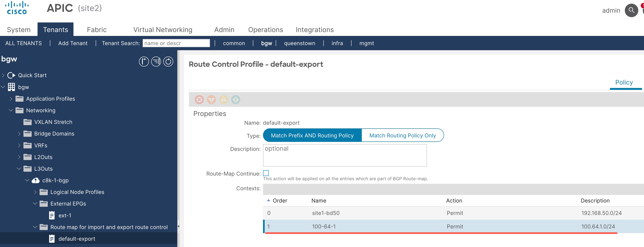Click the L2Outs folder icon
This screenshot has height=247, width=644.
pos(28,157)
